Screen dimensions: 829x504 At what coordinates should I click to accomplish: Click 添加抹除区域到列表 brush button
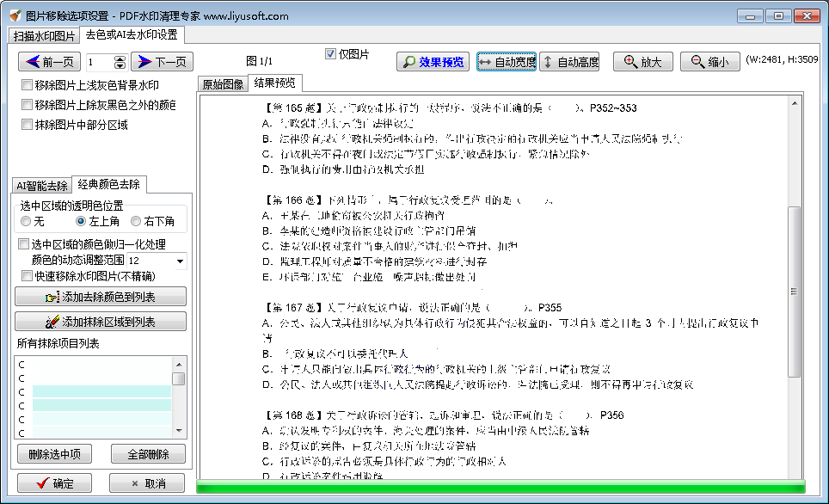[x=101, y=321]
